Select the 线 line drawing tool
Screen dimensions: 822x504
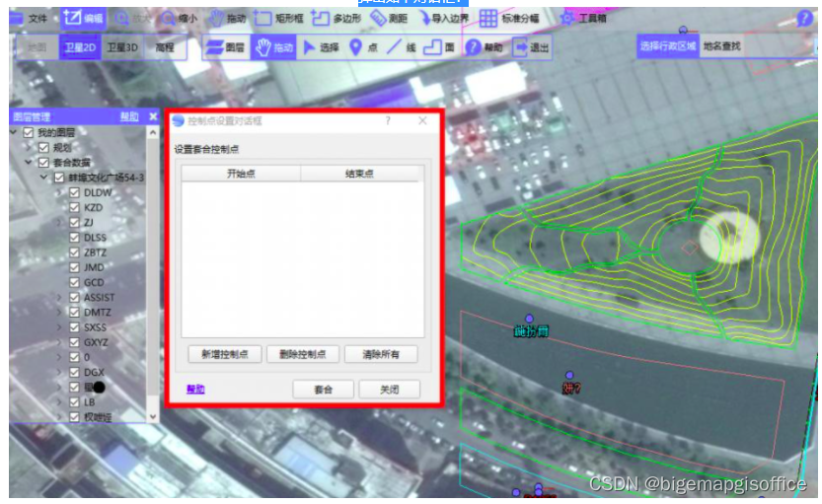click(401, 47)
